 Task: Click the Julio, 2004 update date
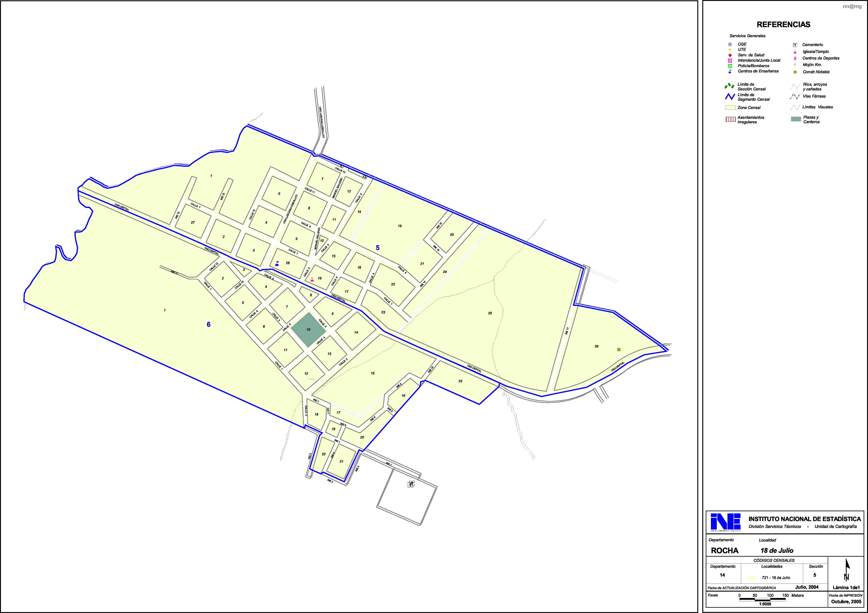pos(807,587)
